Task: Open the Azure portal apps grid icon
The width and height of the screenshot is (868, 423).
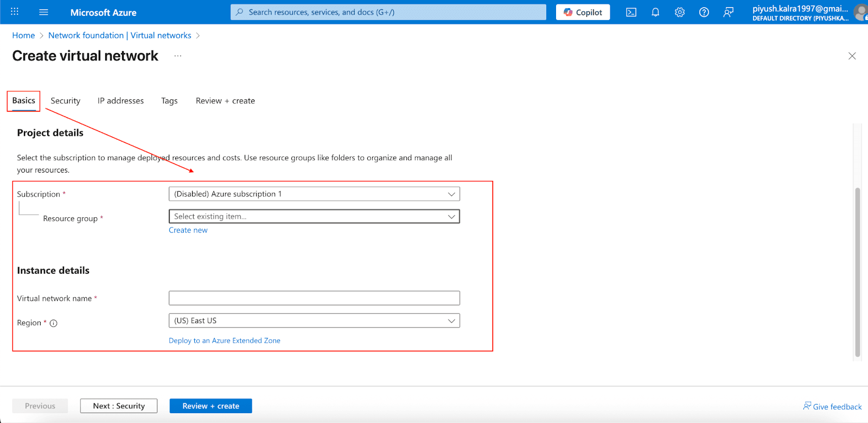Action: coord(15,11)
